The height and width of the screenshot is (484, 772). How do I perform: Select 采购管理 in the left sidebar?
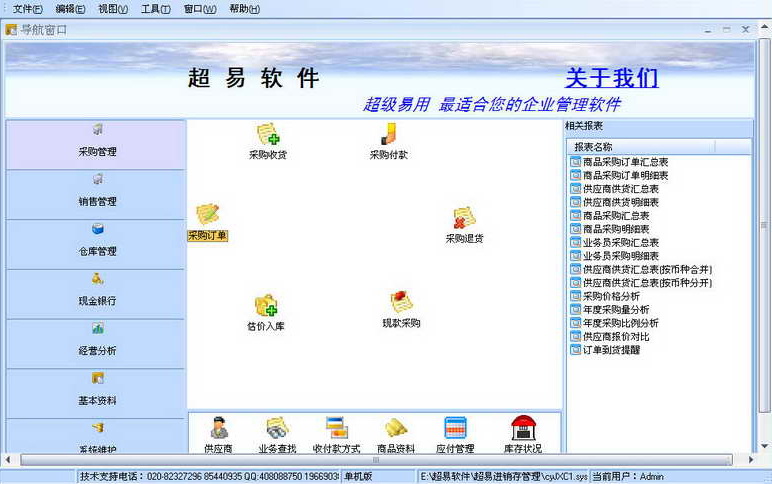(x=96, y=145)
